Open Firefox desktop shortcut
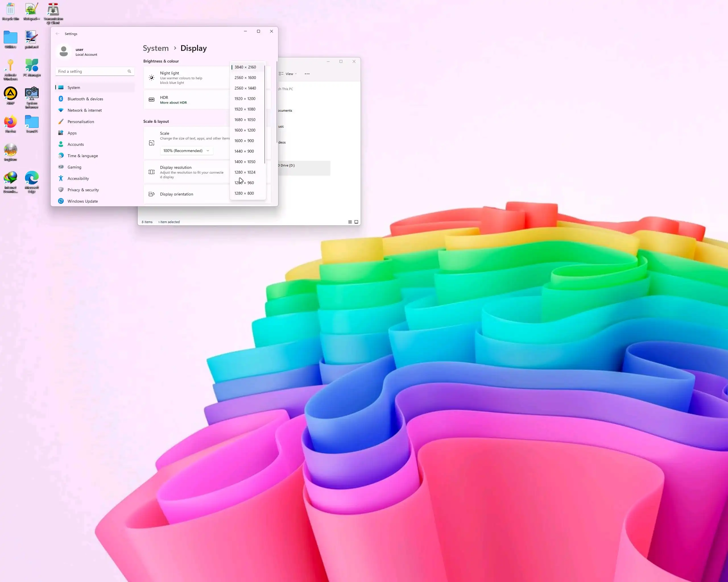Screen dimensions: 728x582 click(x=11, y=122)
